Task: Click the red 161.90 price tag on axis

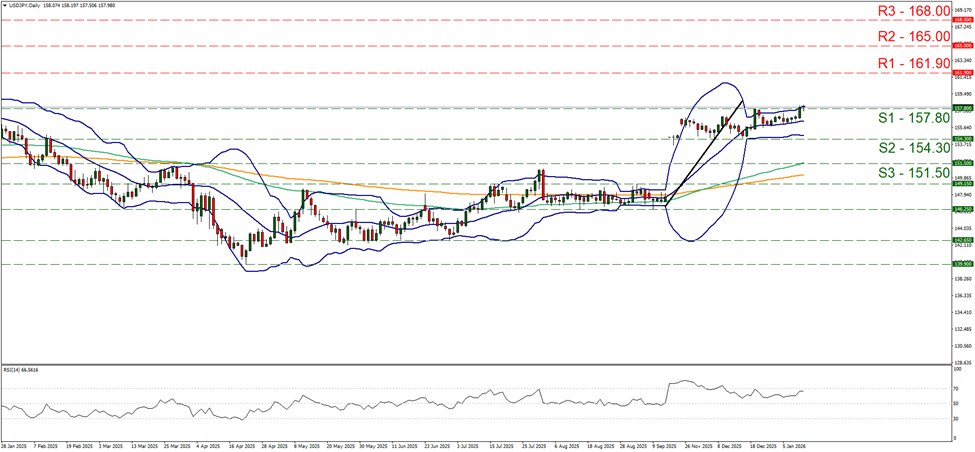Action: pyautogui.click(x=963, y=73)
